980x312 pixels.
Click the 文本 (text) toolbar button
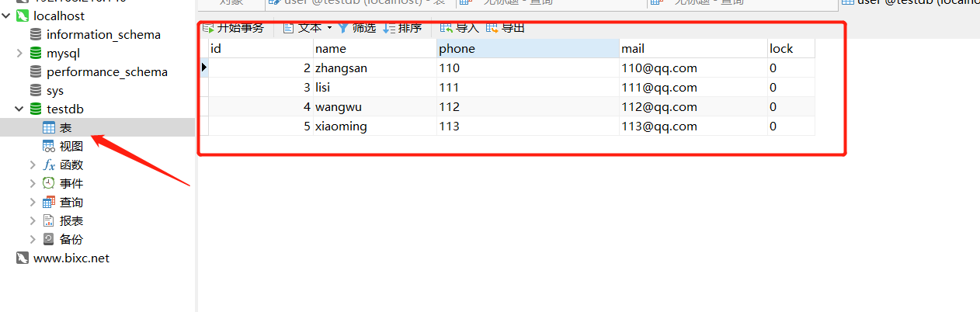[301, 28]
